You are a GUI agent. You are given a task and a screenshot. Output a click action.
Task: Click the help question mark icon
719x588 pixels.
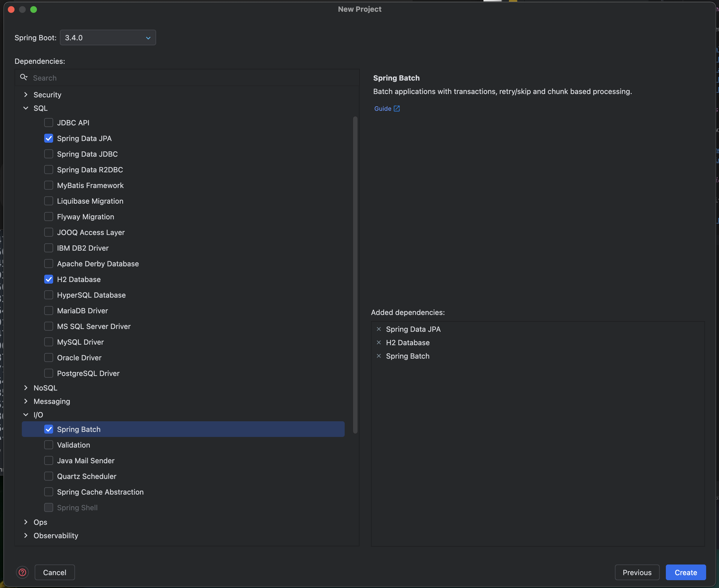coord(22,572)
